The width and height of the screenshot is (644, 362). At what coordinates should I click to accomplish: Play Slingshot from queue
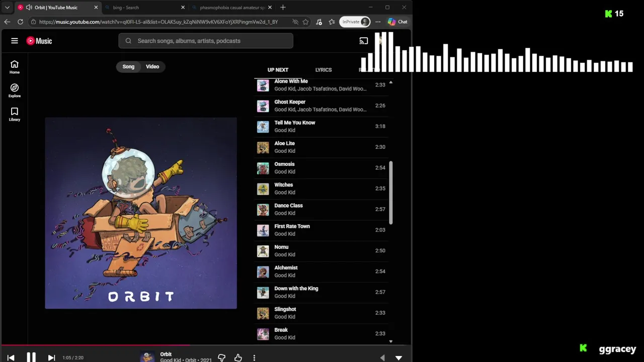pyautogui.click(x=321, y=313)
